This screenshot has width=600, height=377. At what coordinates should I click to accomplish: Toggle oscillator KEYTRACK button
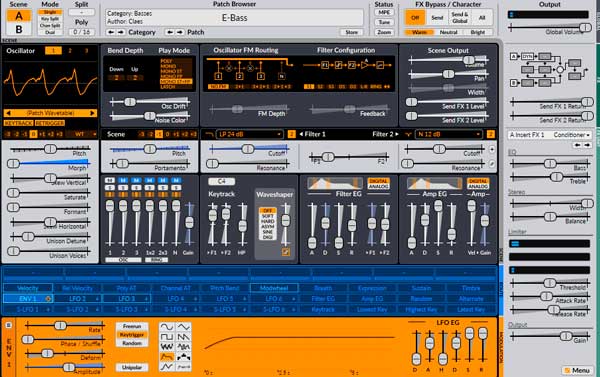point(18,123)
